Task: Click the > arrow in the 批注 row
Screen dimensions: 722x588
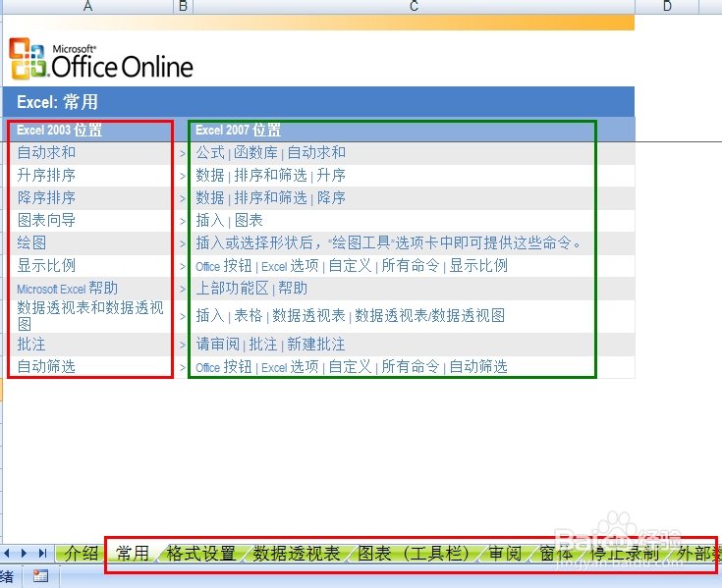Action: pos(183,346)
